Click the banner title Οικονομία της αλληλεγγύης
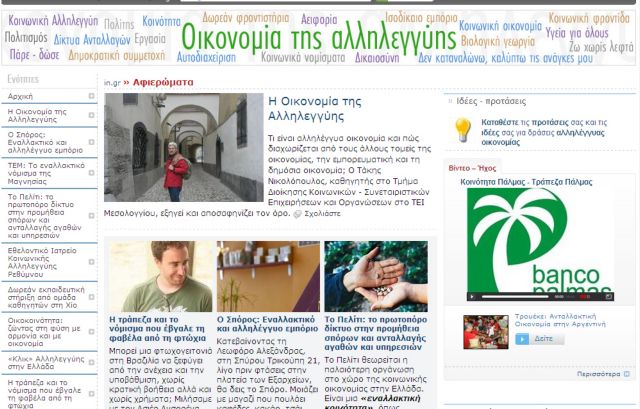The image size is (640, 409). pos(318,38)
